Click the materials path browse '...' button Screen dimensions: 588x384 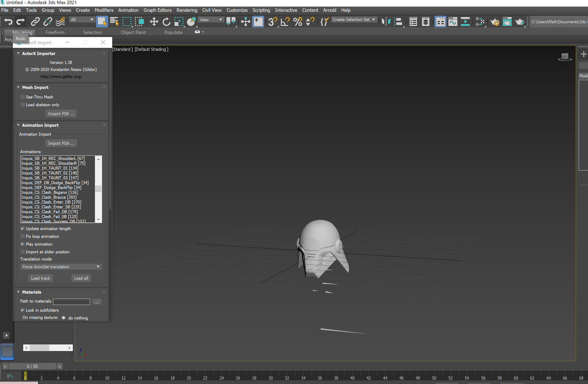pos(97,302)
